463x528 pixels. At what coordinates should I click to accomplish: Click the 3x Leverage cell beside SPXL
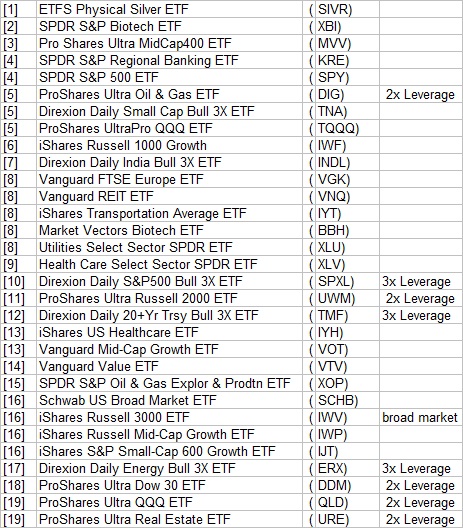421,281
